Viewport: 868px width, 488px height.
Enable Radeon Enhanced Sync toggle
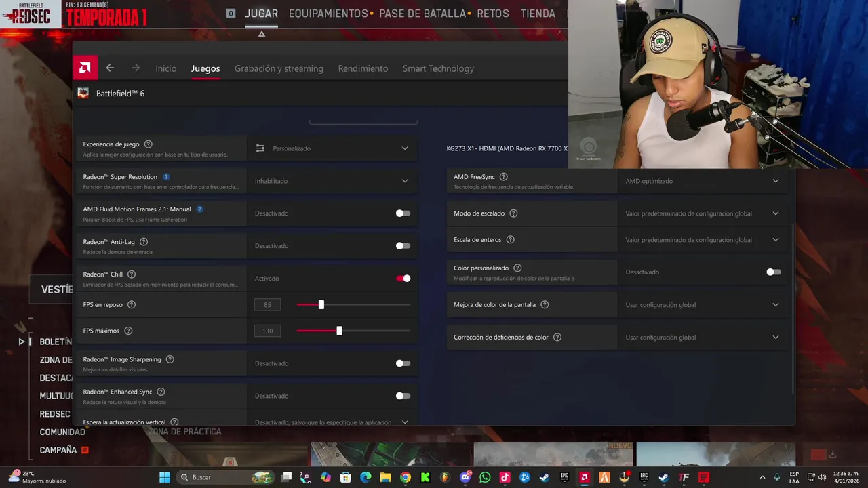403,396
